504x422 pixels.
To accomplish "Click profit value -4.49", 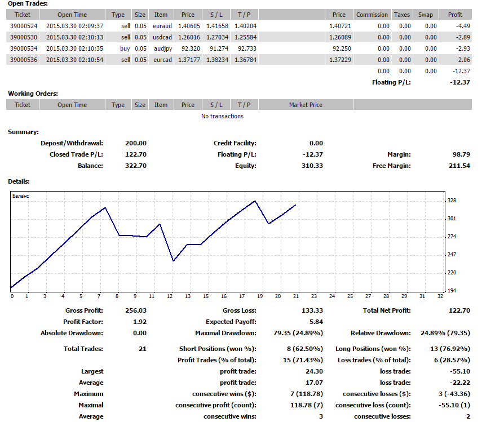I will tap(463, 26).
